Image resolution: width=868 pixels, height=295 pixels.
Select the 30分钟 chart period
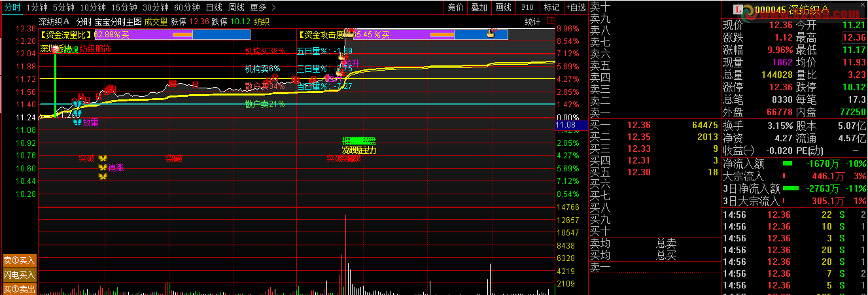156,7
